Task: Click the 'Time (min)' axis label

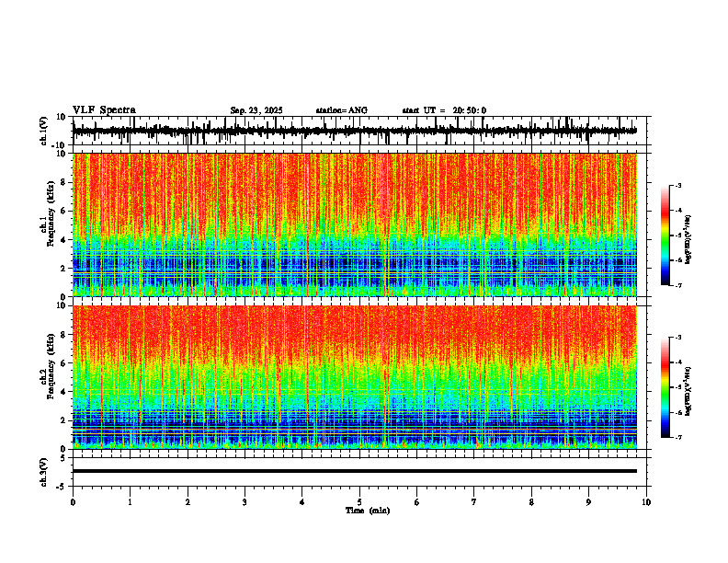Action: click(368, 511)
